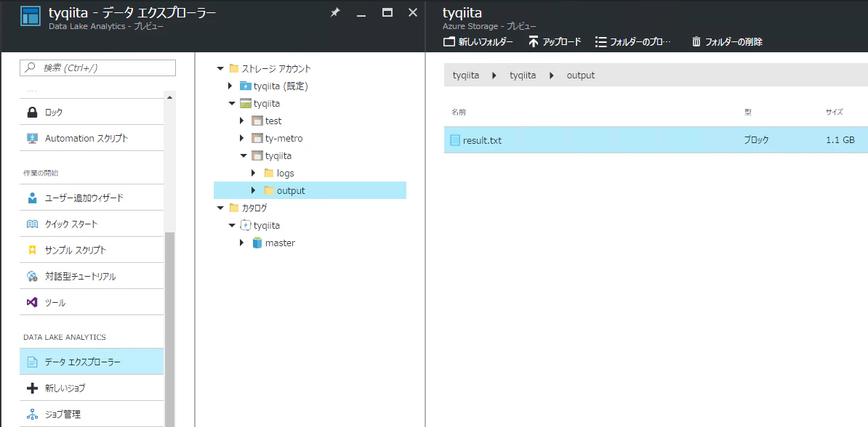This screenshot has height=427, width=868.
Task: Create a new folder with 新しいフォルダー
Action: coord(478,42)
